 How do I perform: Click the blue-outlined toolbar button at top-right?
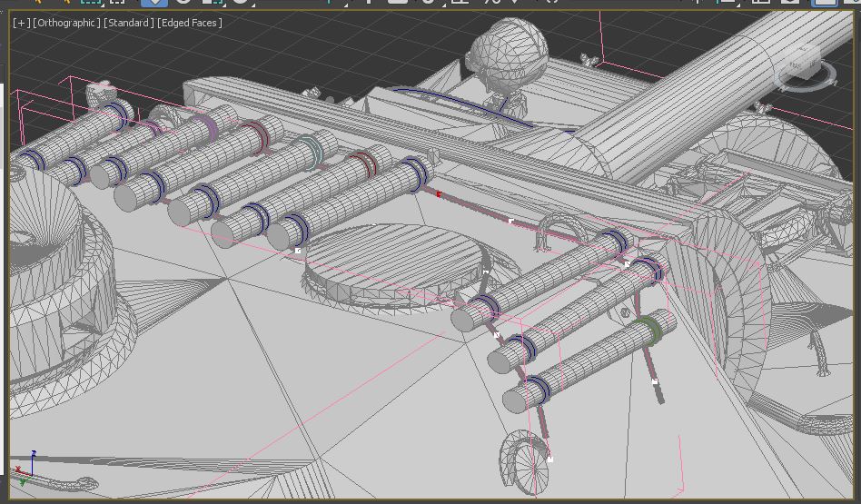825,3
